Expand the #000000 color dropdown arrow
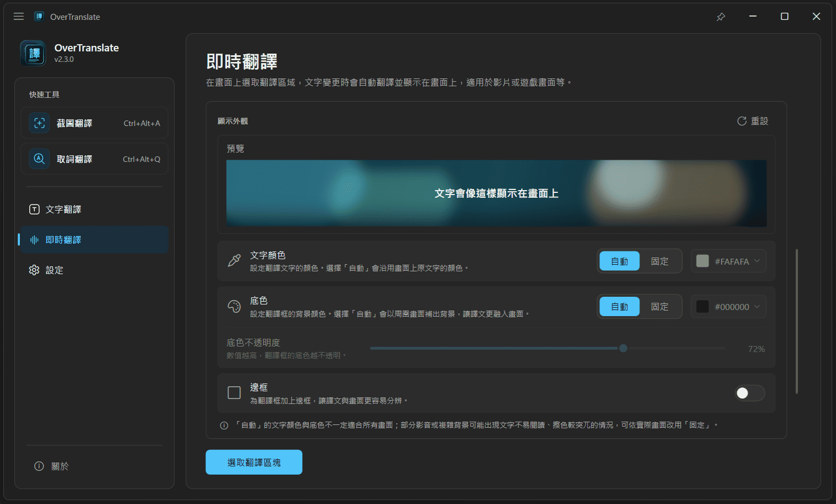The image size is (836, 504). (x=757, y=307)
